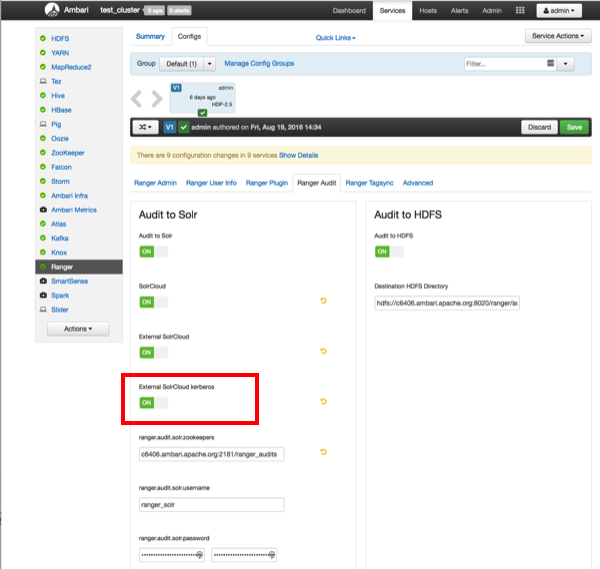Undo External SolrCloud kerberos change
The image size is (600, 569).
tap(323, 401)
